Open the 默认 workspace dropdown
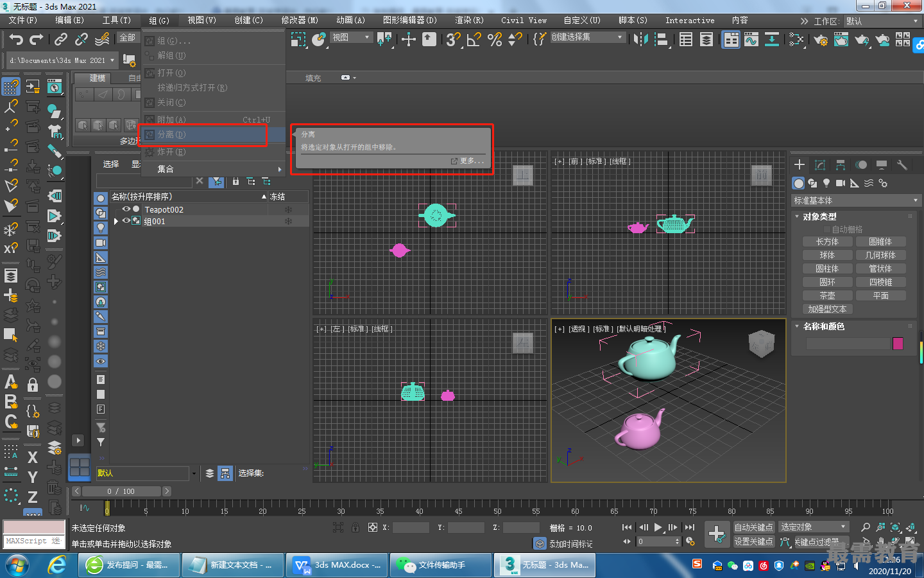 click(882, 21)
